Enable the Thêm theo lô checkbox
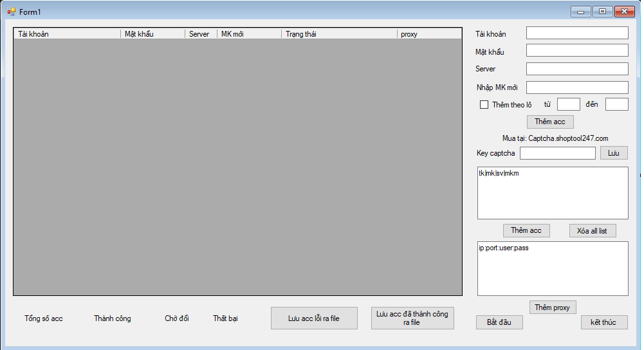Image resolution: width=644 pixels, height=350 pixels. [x=484, y=105]
